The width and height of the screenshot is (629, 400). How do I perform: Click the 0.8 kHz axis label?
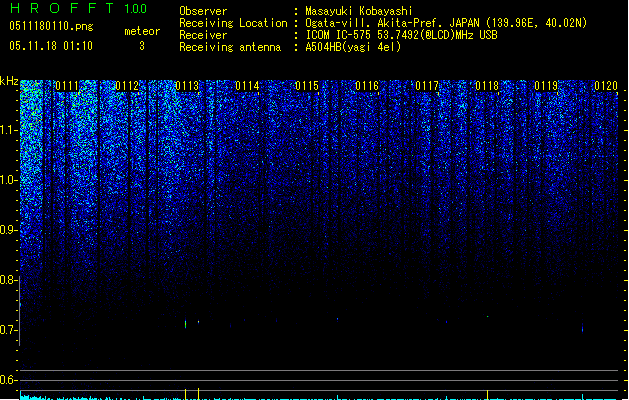coord(8,280)
